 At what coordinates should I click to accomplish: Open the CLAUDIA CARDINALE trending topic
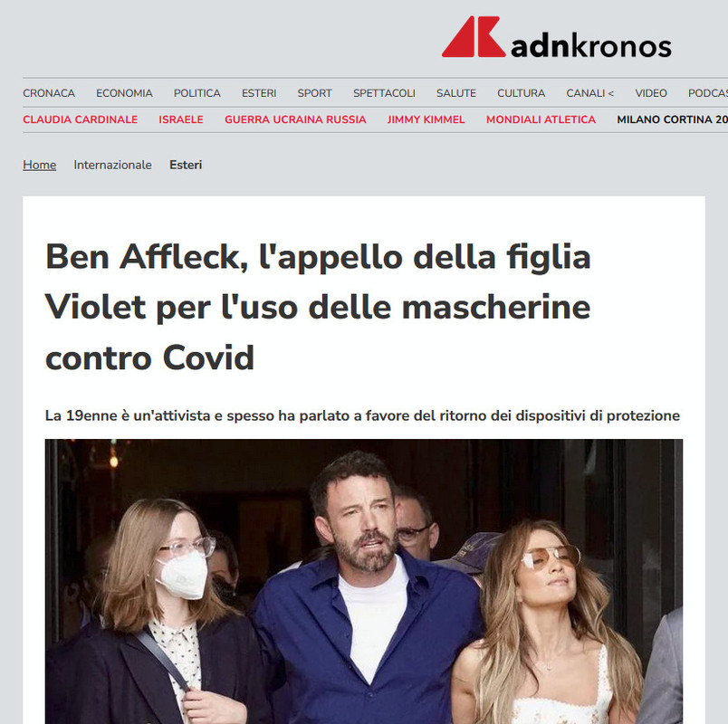point(81,119)
